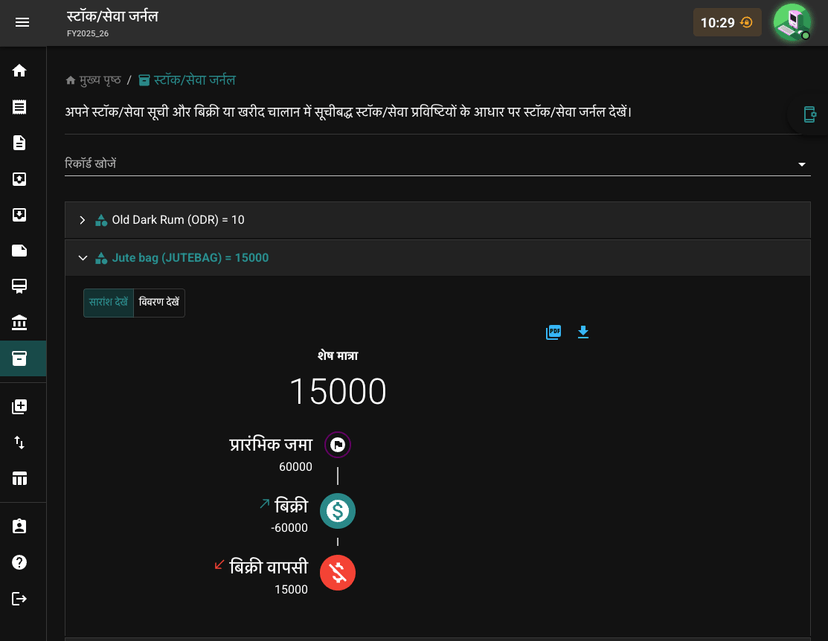
Task: Click the opening balance flag icon
Action: 337,445
